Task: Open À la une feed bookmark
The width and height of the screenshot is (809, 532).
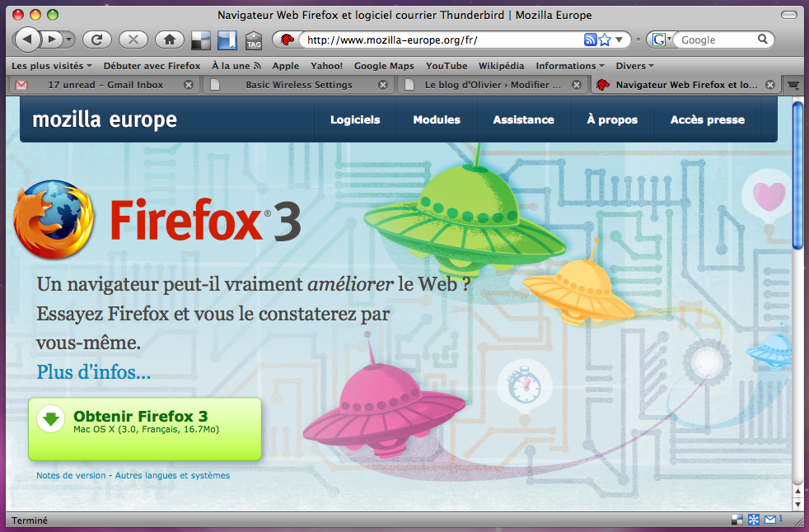Action: (236, 66)
